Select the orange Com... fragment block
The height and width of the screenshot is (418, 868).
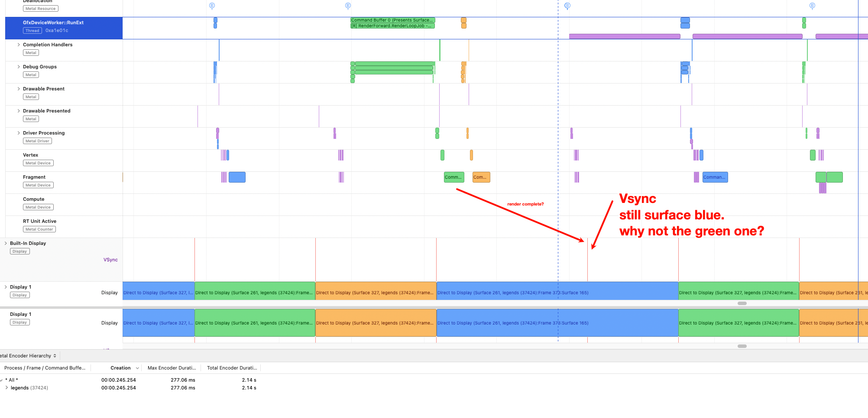tap(481, 177)
